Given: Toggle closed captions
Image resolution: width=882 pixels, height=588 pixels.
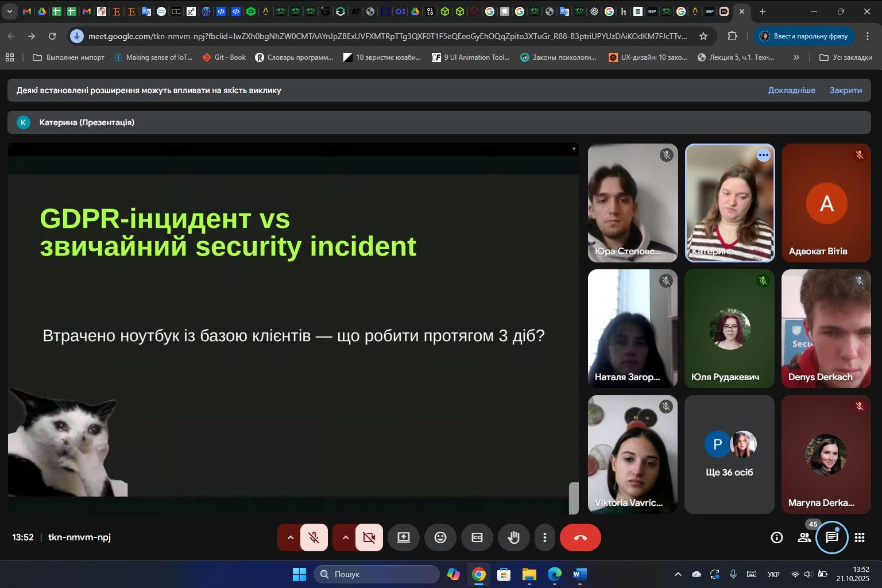Looking at the screenshot, I should [x=477, y=537].
